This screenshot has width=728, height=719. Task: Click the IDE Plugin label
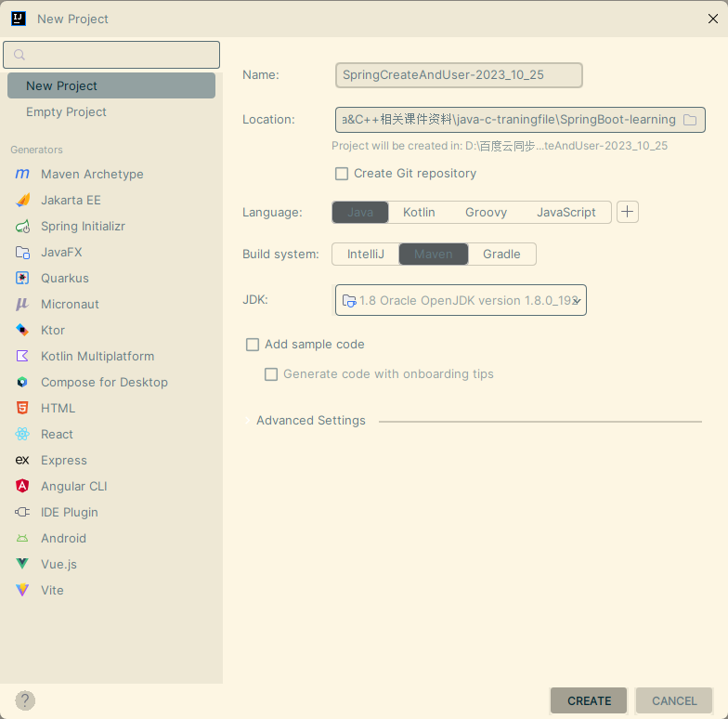pos(70,513)
